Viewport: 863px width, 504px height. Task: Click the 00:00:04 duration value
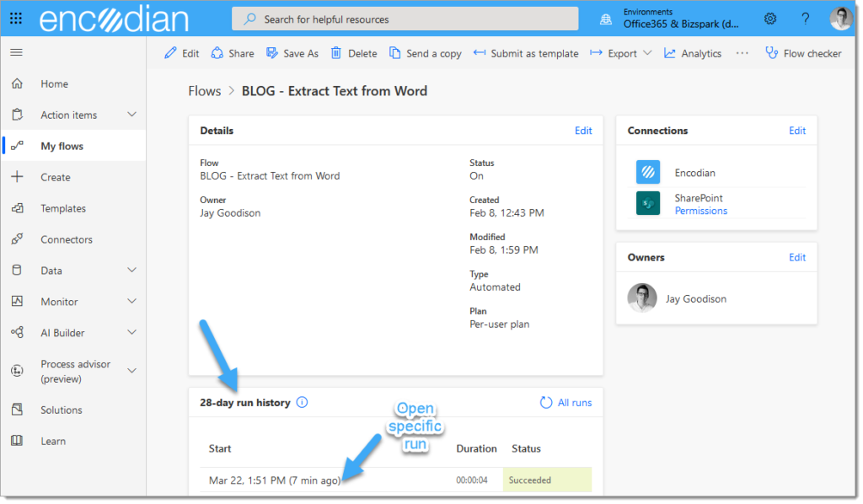click(x=472, y=480)
